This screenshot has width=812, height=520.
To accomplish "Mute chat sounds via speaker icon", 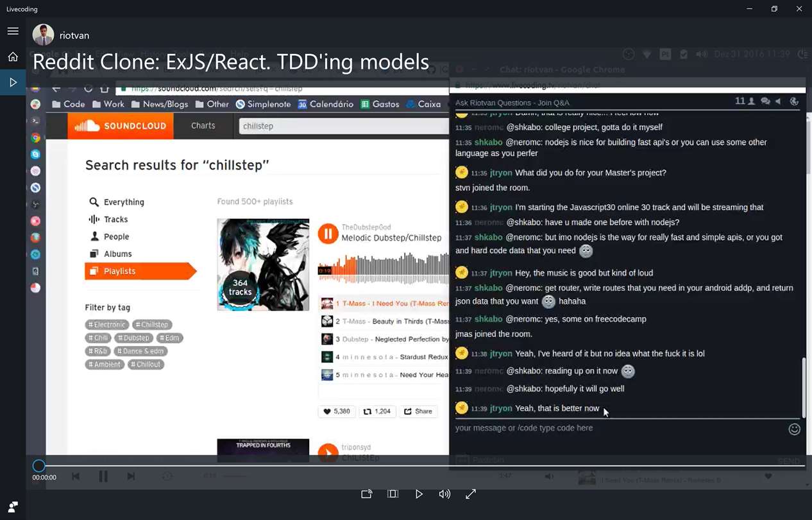I will point(778,101).
